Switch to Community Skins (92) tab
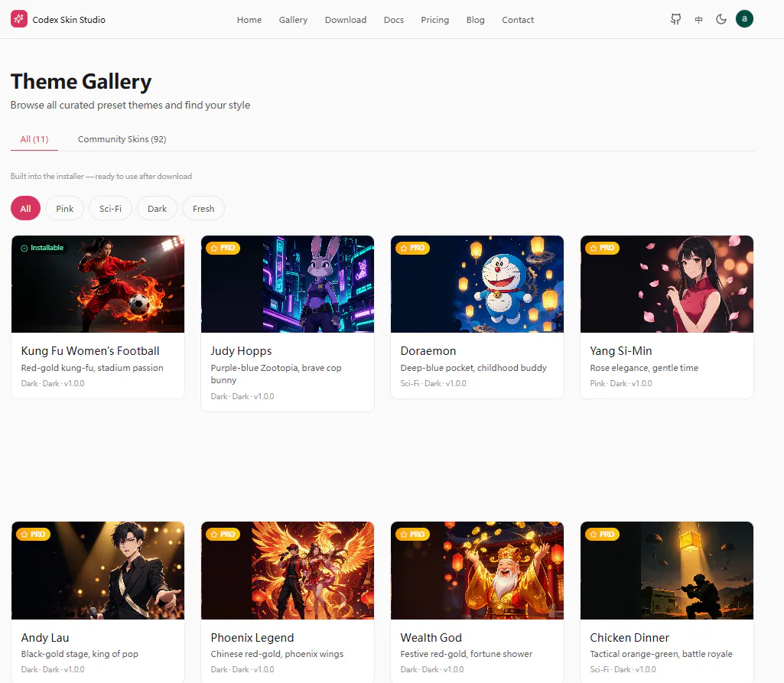Screen dimensions: 784x683 [x=122, y=139]
